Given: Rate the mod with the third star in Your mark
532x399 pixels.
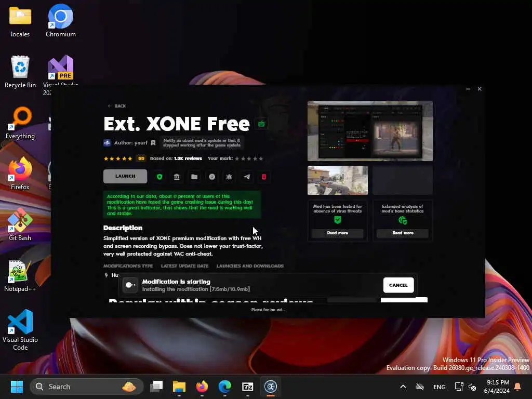Looking at the screenshot, I should coord(249,158).
